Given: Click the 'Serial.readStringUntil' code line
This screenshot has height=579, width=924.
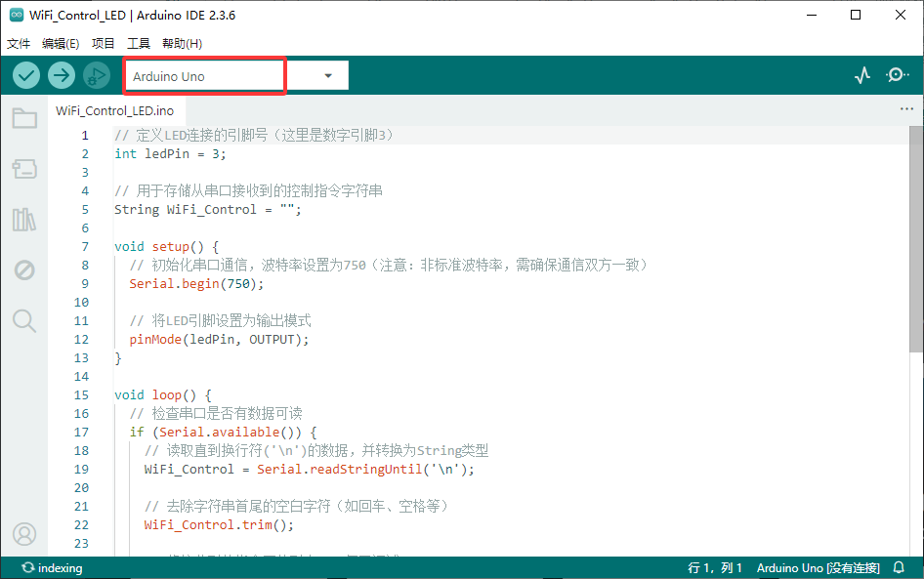Looking at the screenshot, I should [x=310, y=470].
